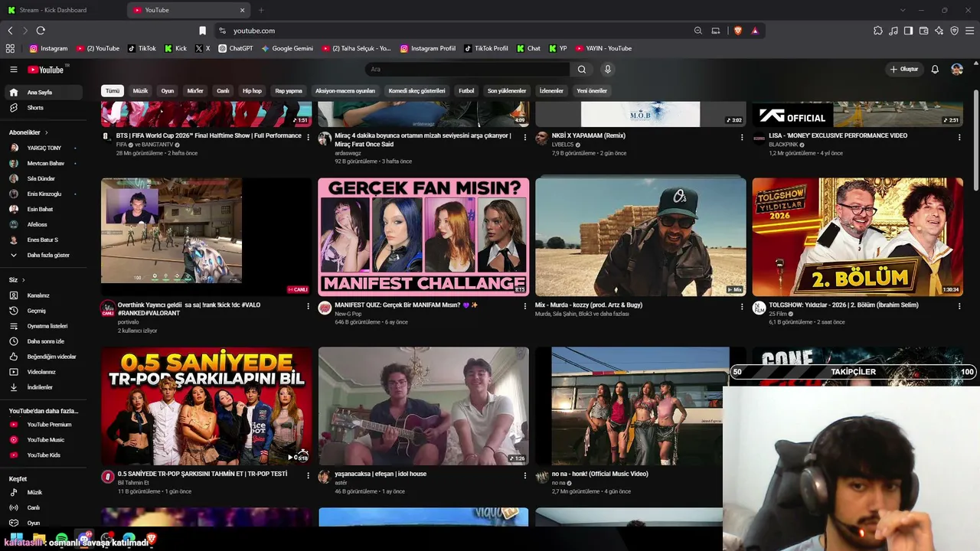Open Daha sonra izle in the sidebar
The image size is (980, 551).
[44, 341]
